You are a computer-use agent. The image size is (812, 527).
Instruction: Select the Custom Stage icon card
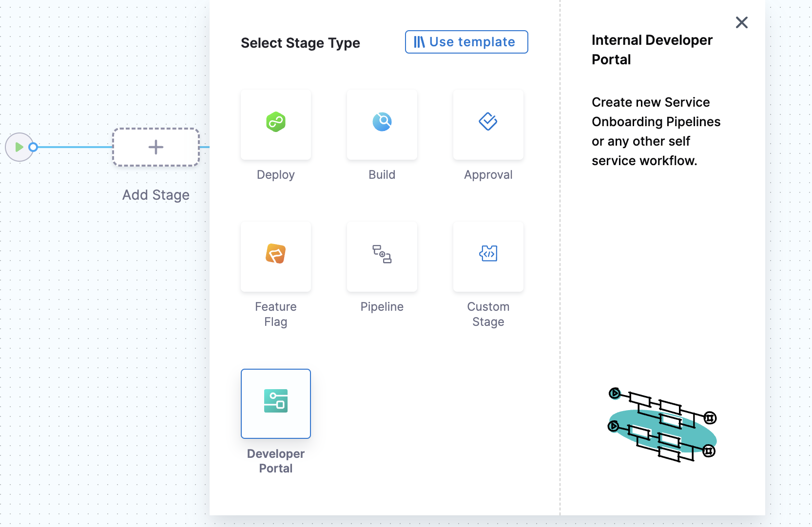(x=488, y=256)
